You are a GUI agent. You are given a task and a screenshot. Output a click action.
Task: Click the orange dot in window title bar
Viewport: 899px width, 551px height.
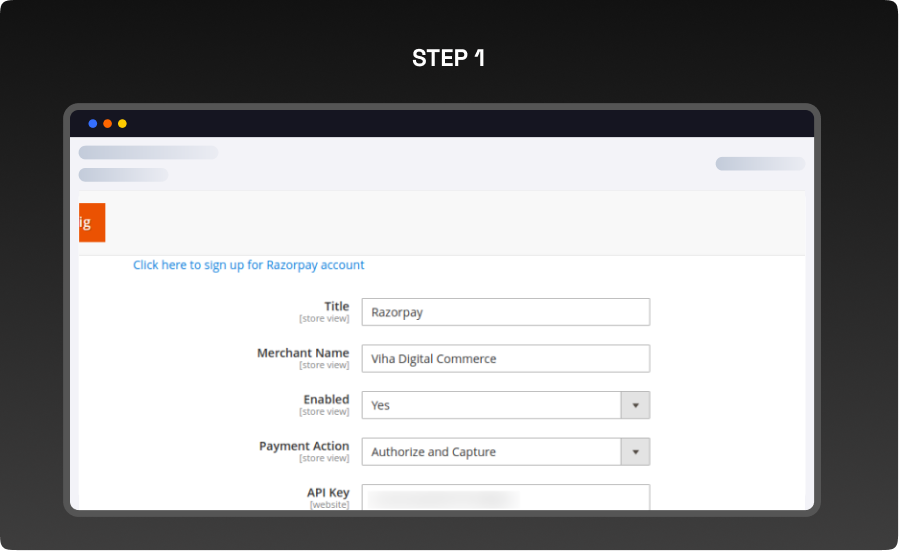107,124
